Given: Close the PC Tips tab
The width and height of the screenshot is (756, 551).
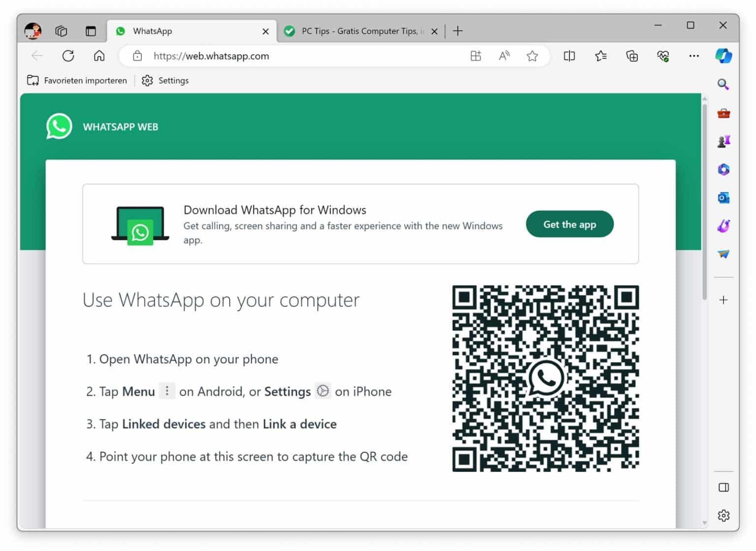Looking at the screenshot, I should [x=435, y=31].
